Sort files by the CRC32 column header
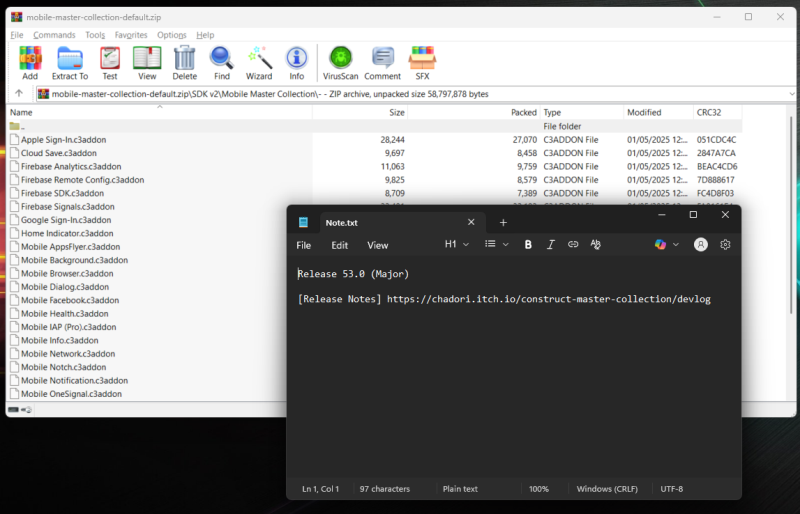This screenshot has width=800, height=514. (x=717, y=112)
